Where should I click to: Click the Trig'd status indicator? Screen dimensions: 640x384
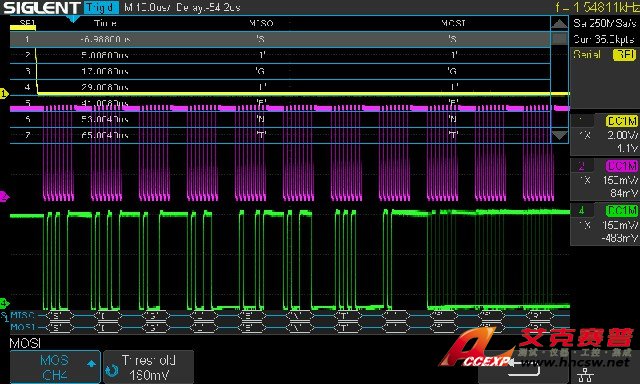101,7
